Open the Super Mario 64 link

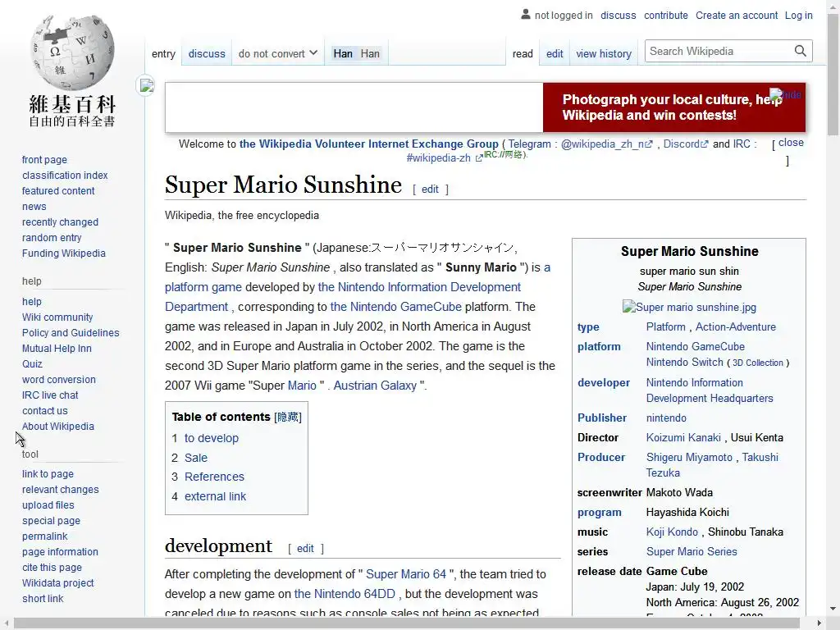coord(406,574)
